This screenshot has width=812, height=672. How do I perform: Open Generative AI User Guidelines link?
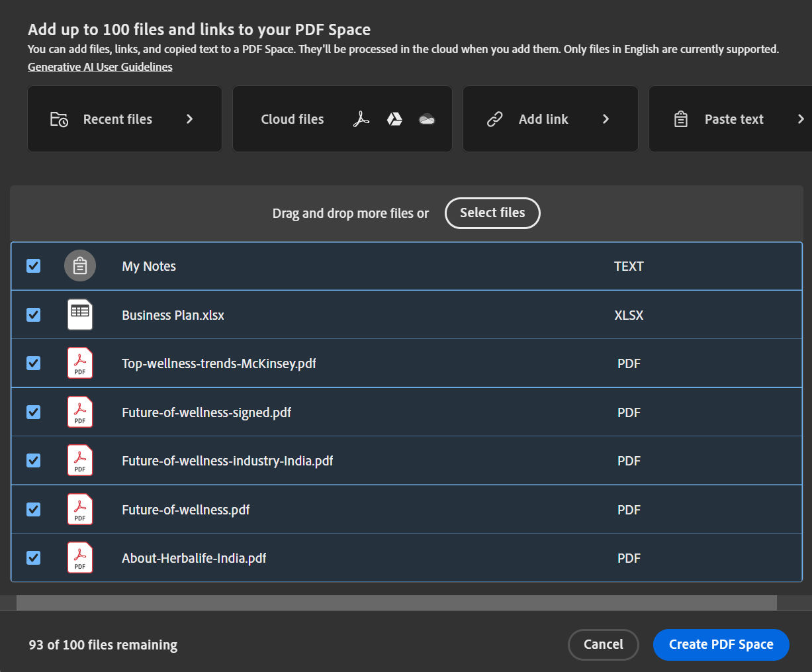coord(100,67)
